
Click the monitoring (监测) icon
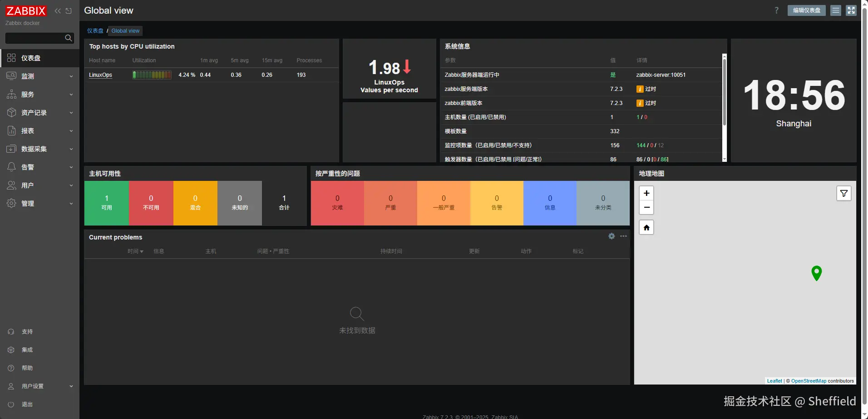click(x=11, y=76)
